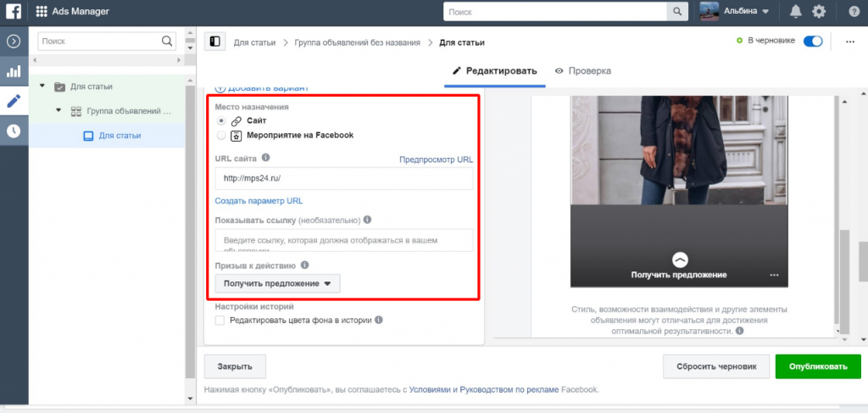Click the URL сайта input field
868x413 pixels.
(343, 178)
